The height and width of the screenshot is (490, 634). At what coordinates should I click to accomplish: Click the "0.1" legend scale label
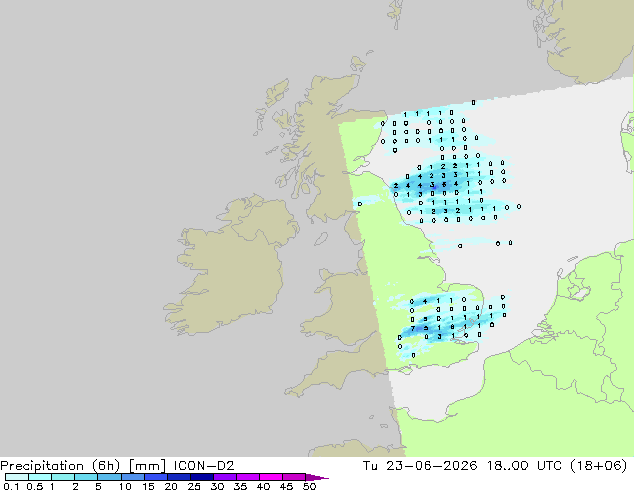(11, 486)
